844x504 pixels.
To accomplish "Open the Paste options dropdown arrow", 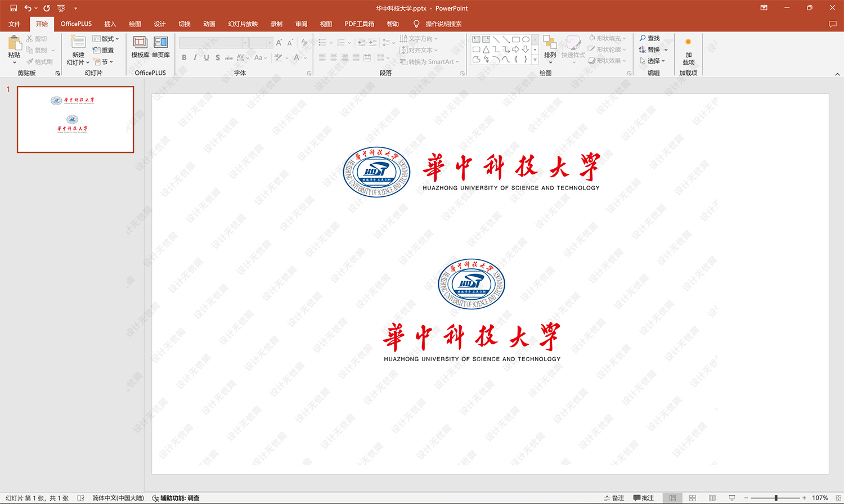I will click(x=14, y=62).
